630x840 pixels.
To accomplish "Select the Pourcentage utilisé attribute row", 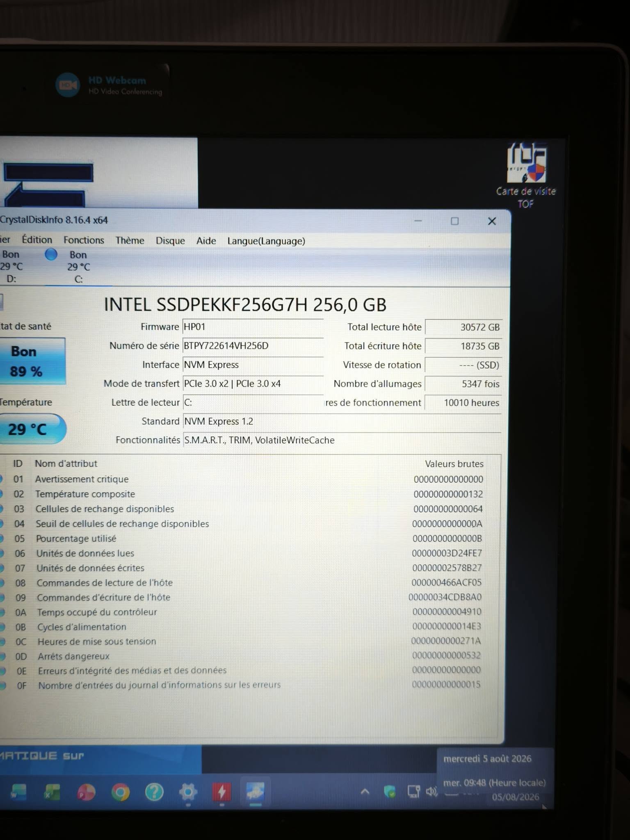I will click(x=250, y=538).
